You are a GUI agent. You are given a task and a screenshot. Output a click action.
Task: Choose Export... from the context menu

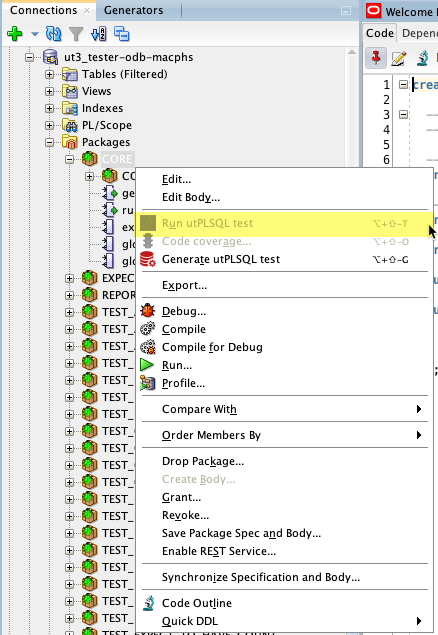point(285,285)
